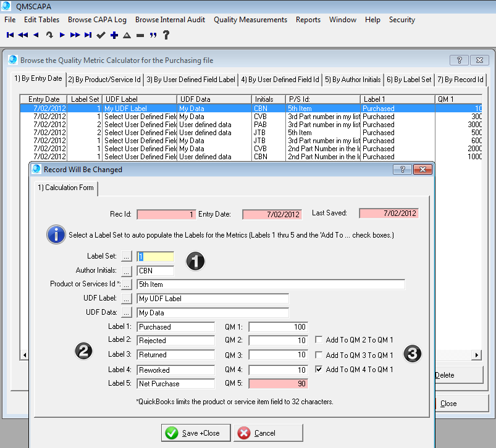
Task: Open the Quality Measurements menu
Action: click(250, 20)
